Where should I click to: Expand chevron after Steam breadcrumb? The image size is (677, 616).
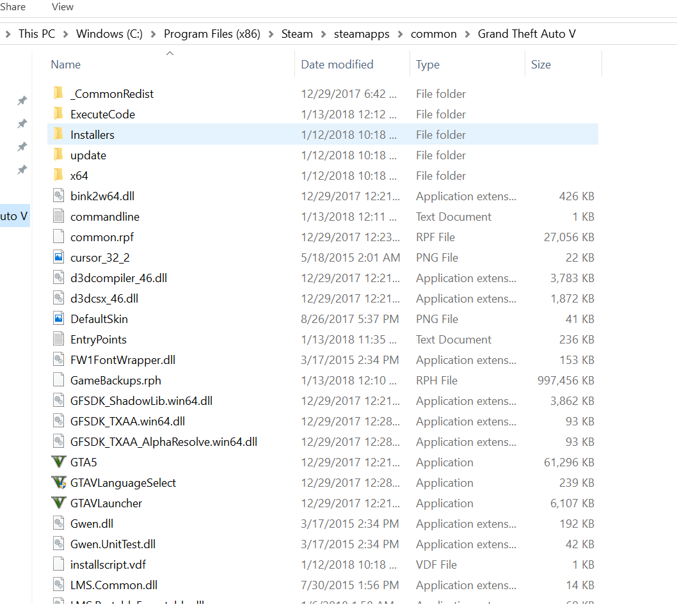[323, 34]
